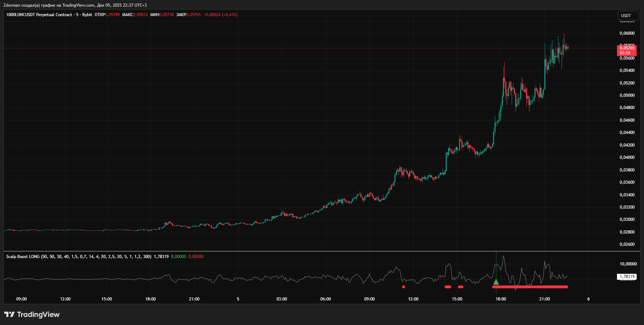
Task: Click the 0,03600 price axis label
Action: tap(627, 182)
